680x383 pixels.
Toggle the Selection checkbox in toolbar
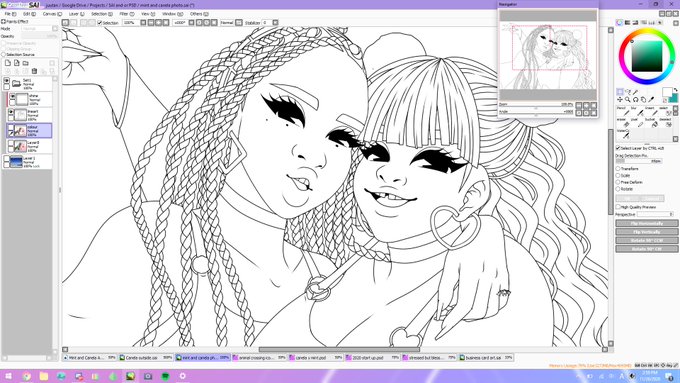point(100,23)
